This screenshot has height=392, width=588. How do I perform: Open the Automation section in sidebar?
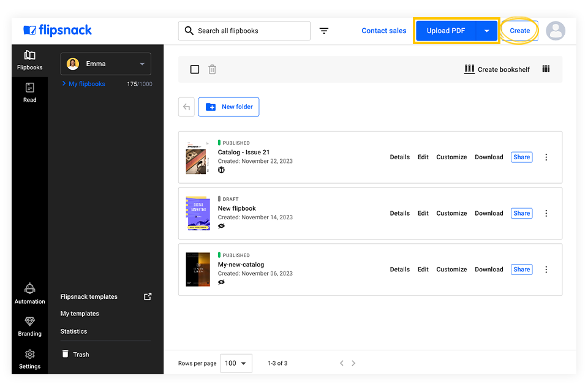point(29,293)
